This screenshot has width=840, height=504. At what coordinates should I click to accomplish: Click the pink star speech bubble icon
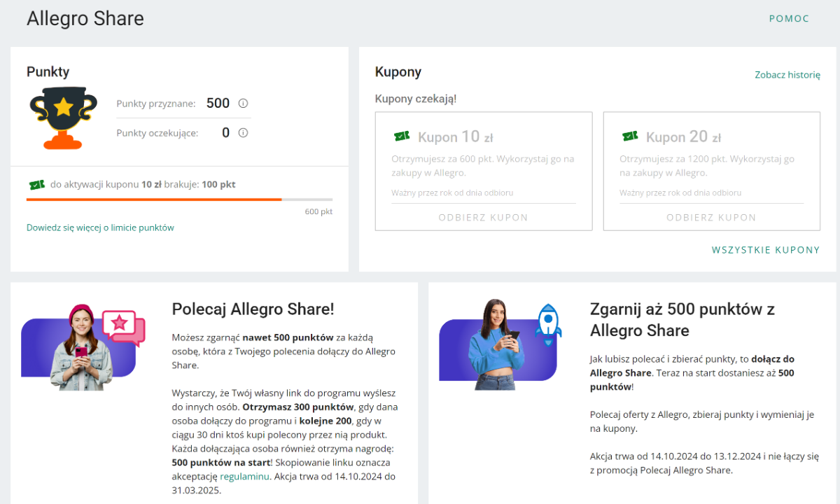(122, 326)
